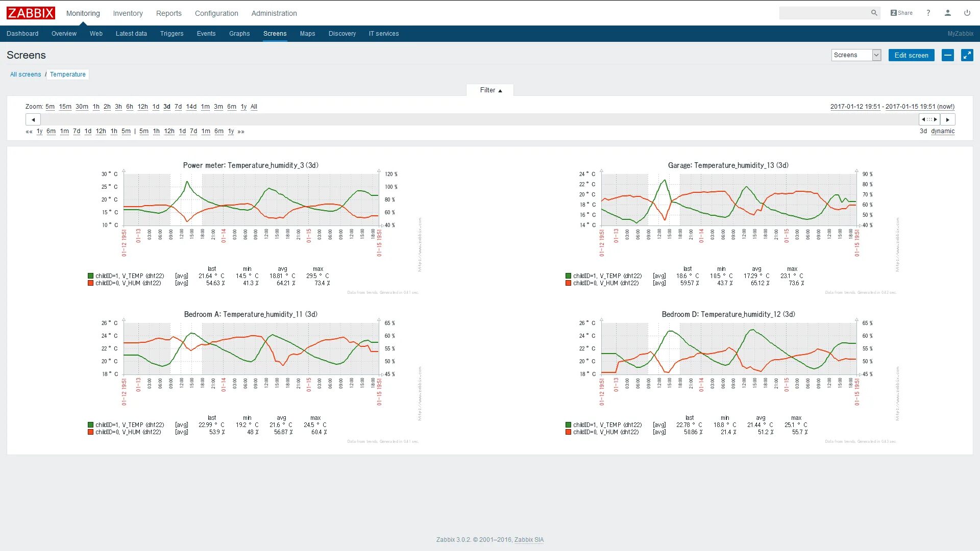
Task: Open the user profile icon
Action: pyautogui.click(x=947, y=13)
